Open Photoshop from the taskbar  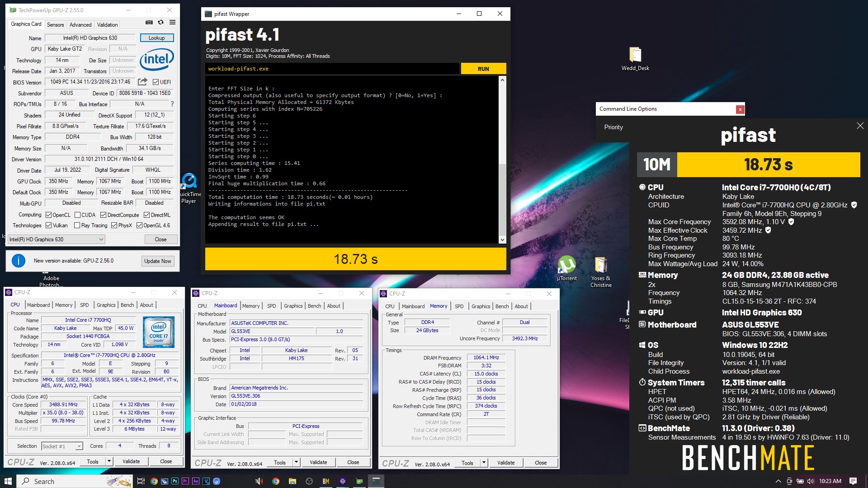point(175,481)
